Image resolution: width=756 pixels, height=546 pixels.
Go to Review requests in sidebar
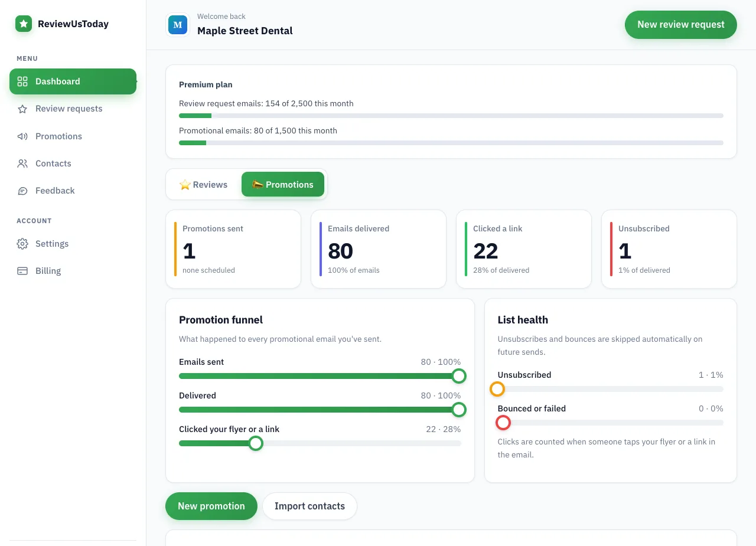pos(73,109)
